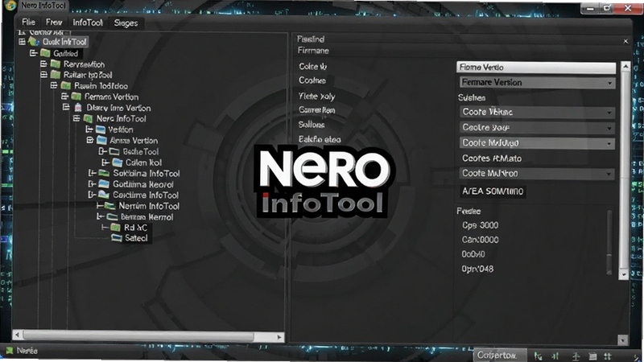Open the Cootre Yoar dropdown
The height and width of the screenshot is (362, 644).
coord(536,128)
